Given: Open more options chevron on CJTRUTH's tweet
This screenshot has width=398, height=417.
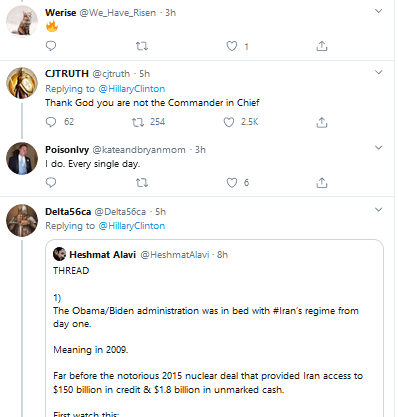Looking at the screenshot, I should pyautogui.click(x=378, y=72).
